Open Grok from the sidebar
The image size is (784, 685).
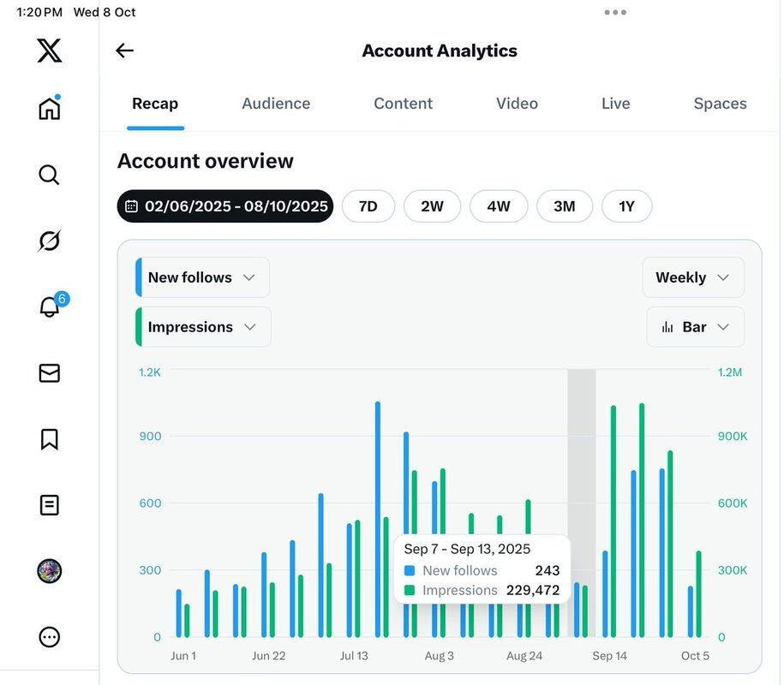pos(50,241)
